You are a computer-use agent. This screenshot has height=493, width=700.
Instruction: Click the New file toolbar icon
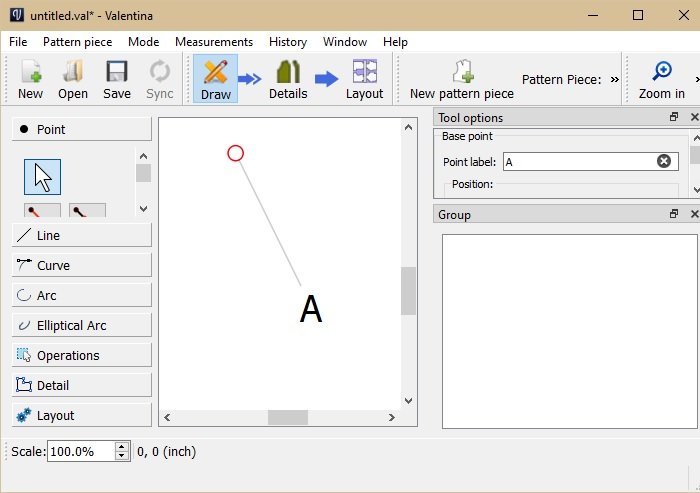point(31,79)
